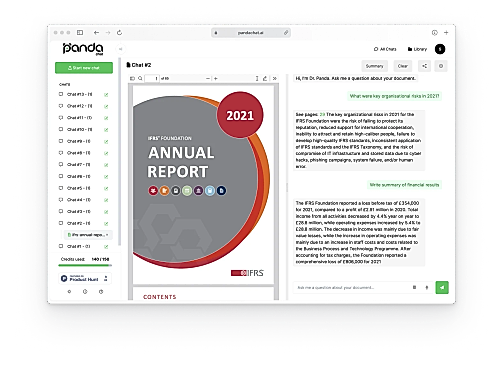
Task: Open Chat #3 in the chat list
Action: pos(79,211)
